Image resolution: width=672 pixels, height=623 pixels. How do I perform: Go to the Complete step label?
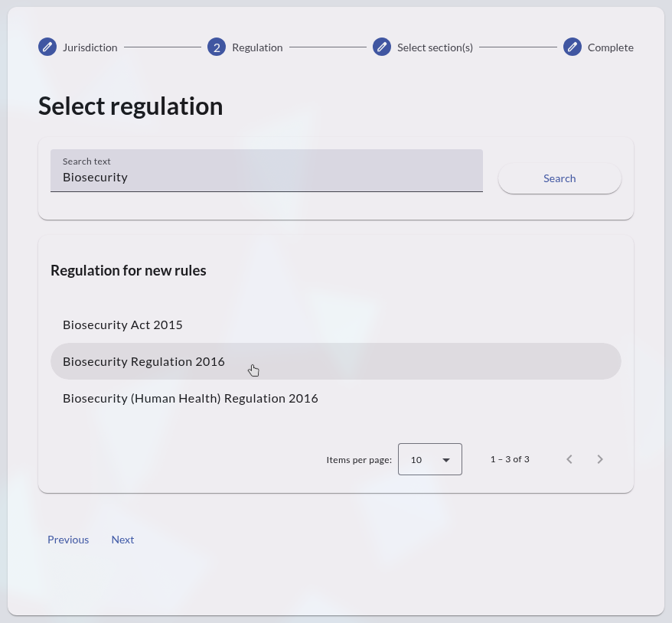pyautogui.click(x=610, y=47)
